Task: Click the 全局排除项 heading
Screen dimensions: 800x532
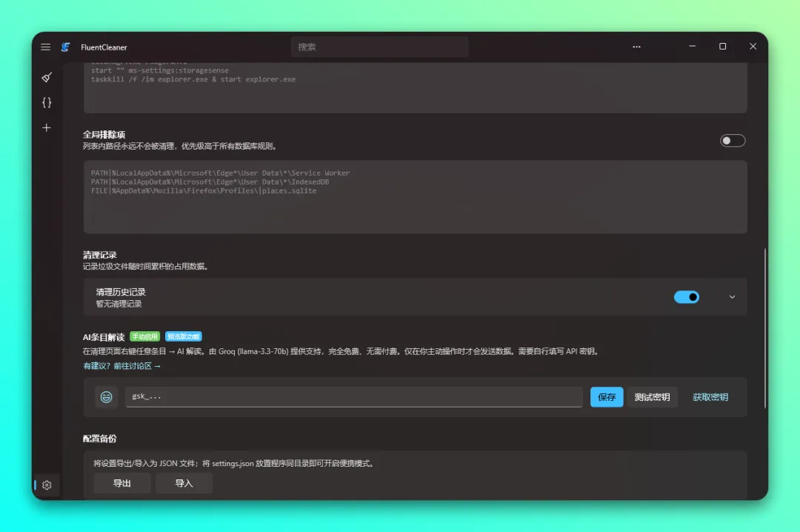Action: [x=104, y=134]
